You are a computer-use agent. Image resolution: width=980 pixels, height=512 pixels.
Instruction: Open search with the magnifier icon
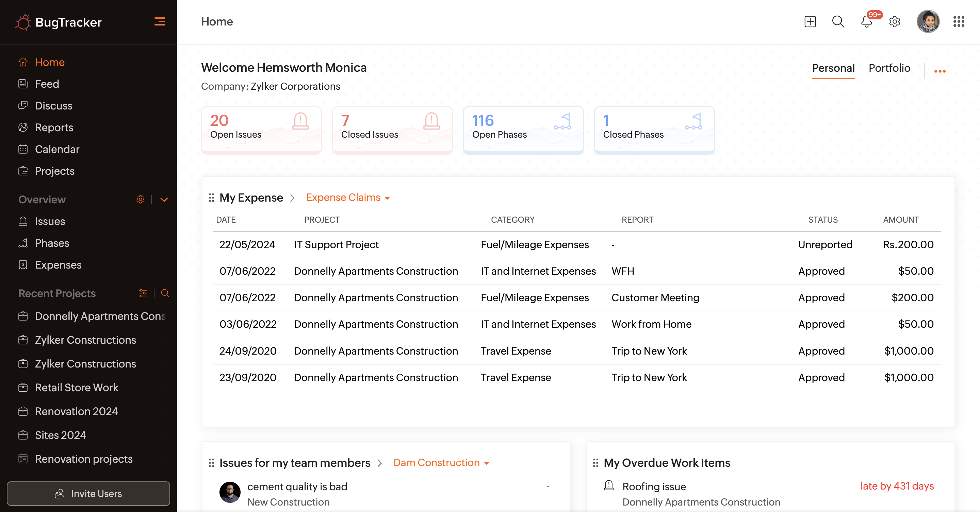click(x=838, y=22)
